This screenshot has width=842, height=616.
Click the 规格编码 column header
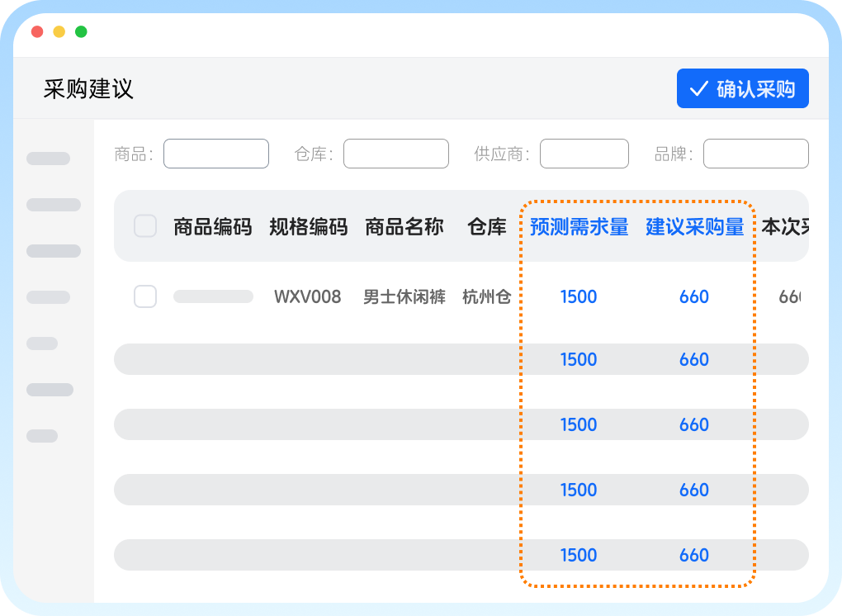(x=308, y=227)
